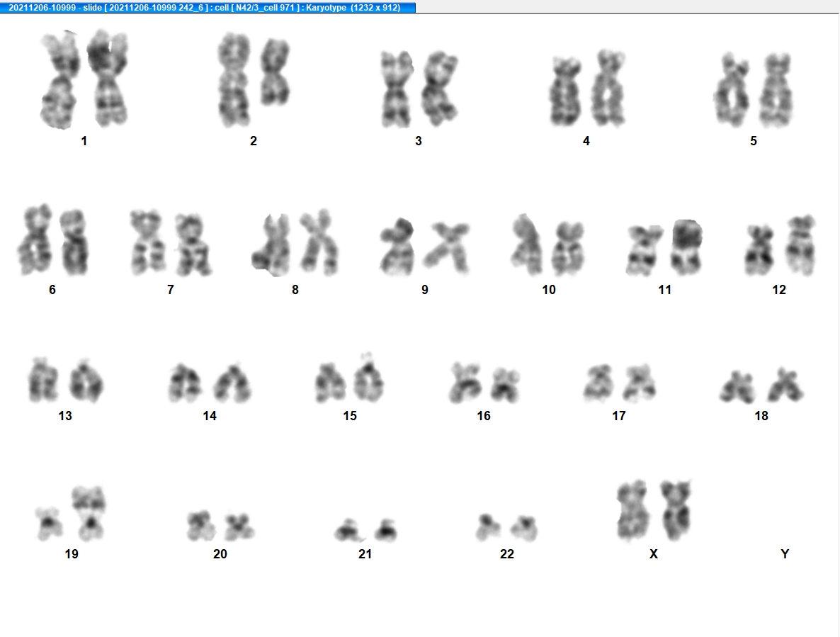Select the chromosome 9 pair image
This screenshot has height=637, width=840.
click(x=424, y=247)
